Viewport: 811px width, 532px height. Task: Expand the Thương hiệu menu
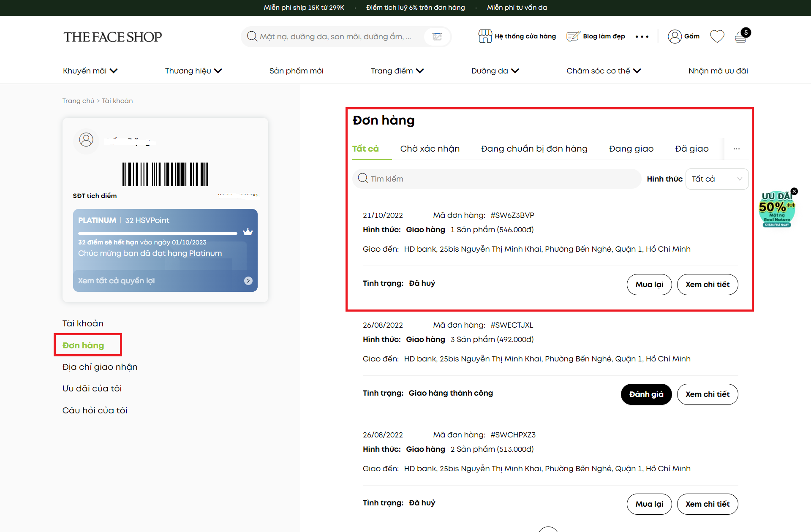coord(193,71)
